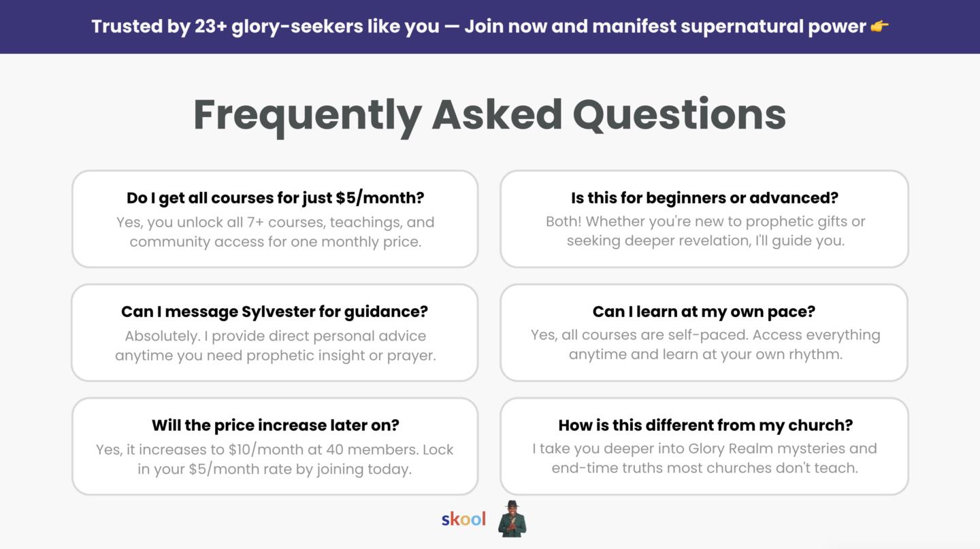This screenshot has height=549, width=980.
Task: Click 'Trusted by 23+ glory-seekers like you' text
Action: pos(265,27)
